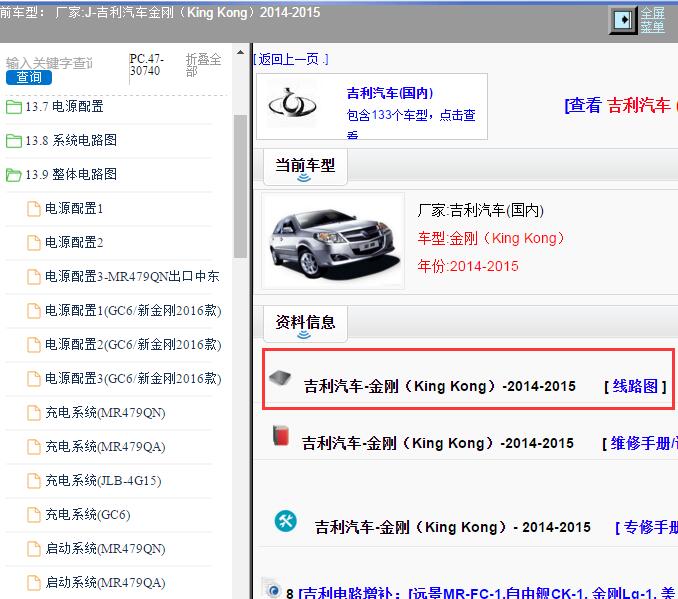Open 电源配置2(GC6/新金刚2016款) document
This screenshot has height=599, width=678.
click(133, 344)
